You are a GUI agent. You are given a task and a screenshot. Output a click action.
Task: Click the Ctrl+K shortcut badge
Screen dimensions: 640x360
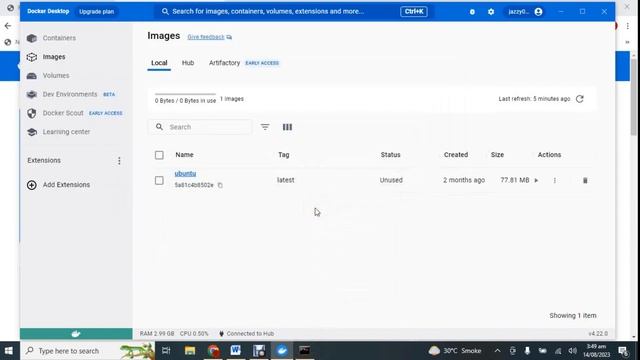click(x=414, y=11)
